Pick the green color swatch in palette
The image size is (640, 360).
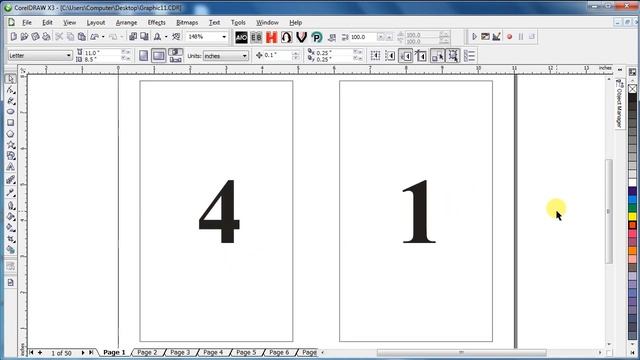[632, 208]
